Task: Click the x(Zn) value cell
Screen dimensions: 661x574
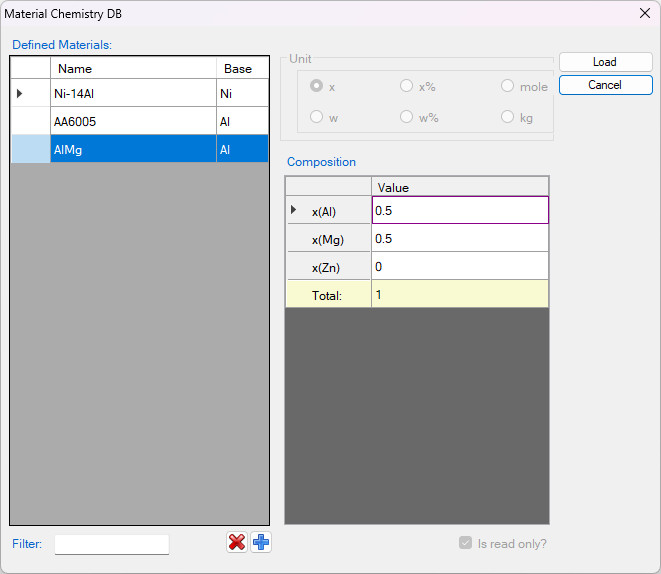Action: [x=459, y=266]
